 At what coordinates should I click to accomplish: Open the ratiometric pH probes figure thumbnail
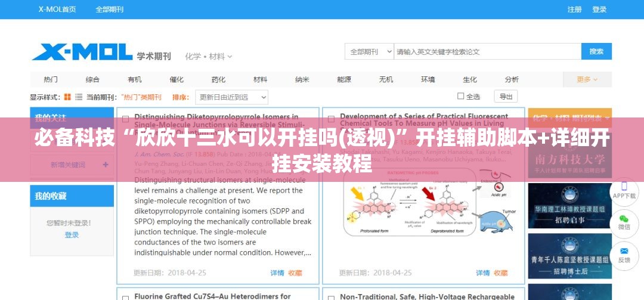(429, 203)
